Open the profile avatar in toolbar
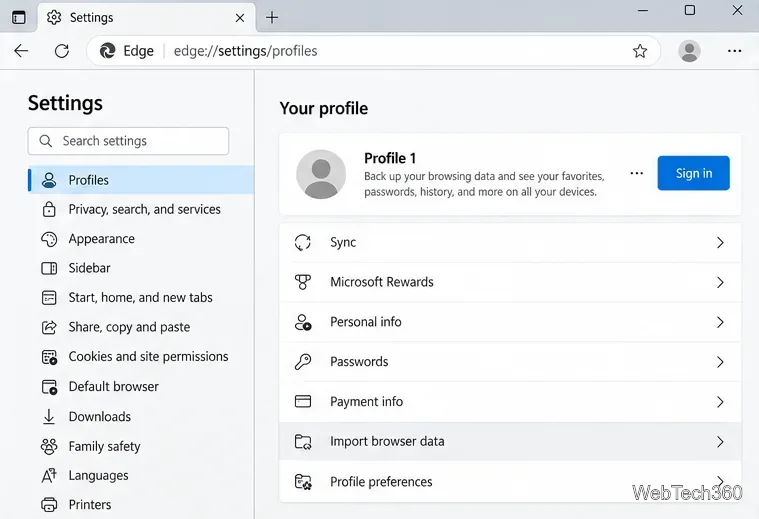 (689, 51)
